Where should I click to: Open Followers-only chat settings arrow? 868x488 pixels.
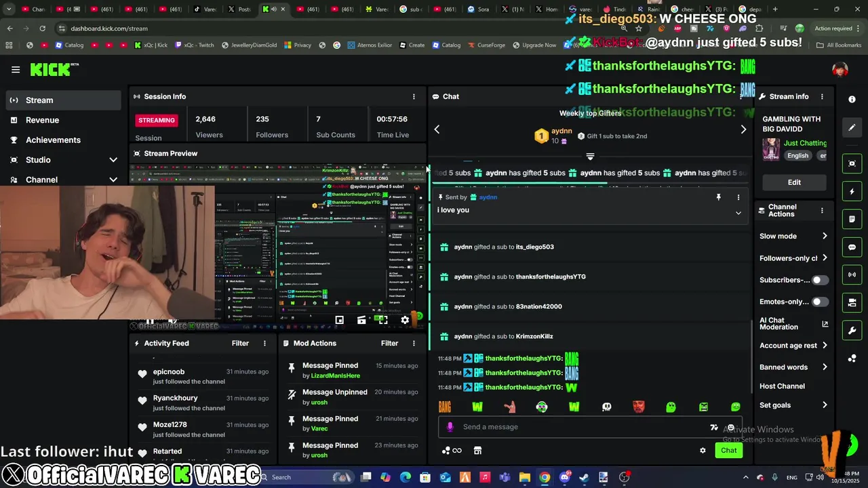[x=825, y=258]
